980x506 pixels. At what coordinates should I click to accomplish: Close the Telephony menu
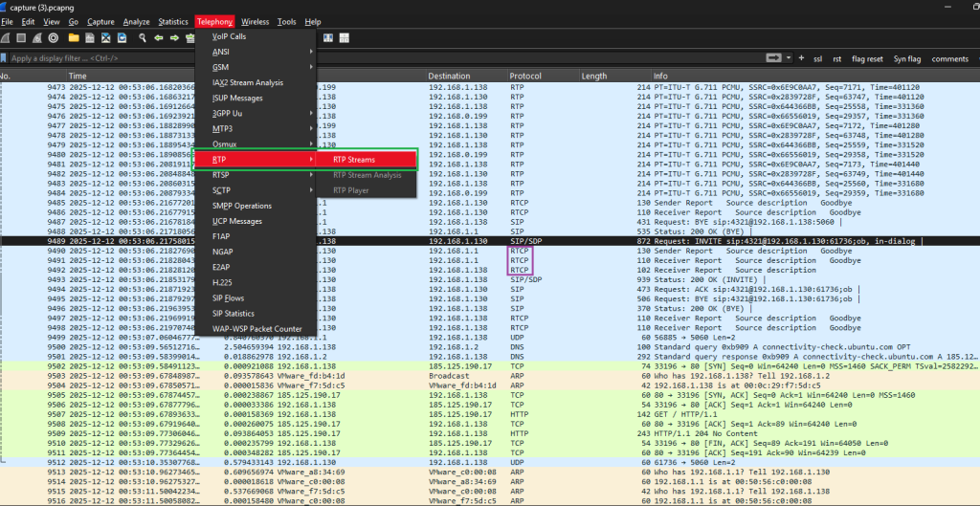[x=215, y=22]
